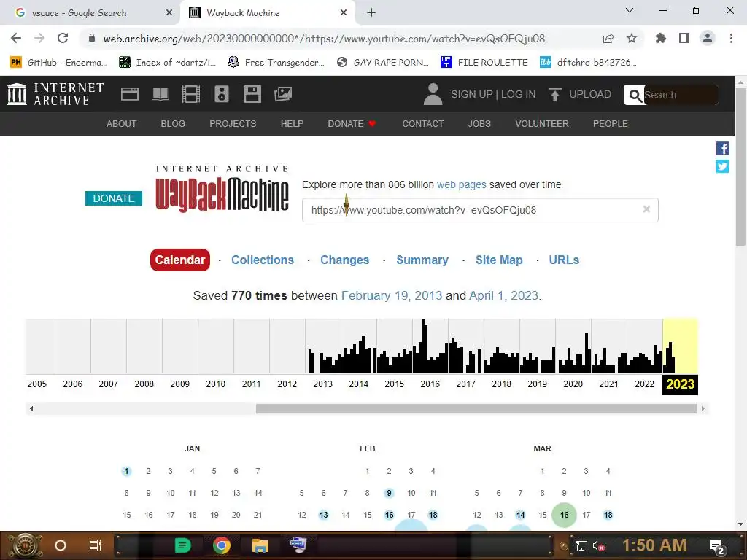Open the Chrome profile icon

coord(708,38)
